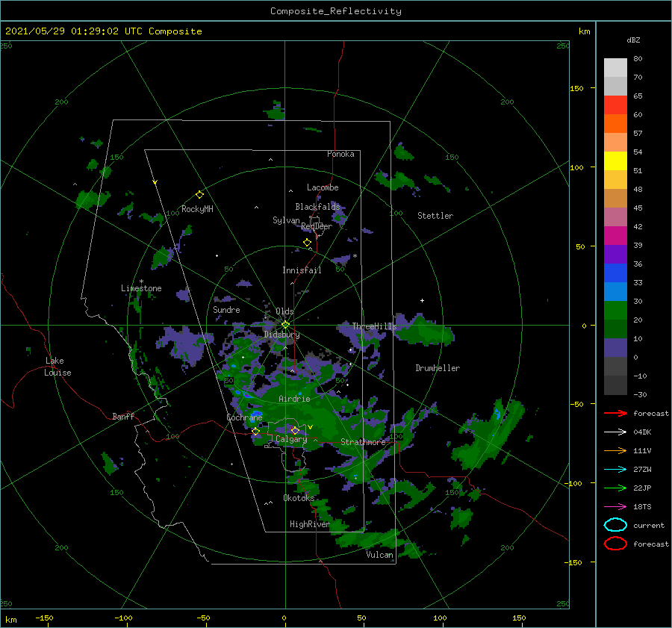The width and height of the screenshot is (672, 628).
Task: Click the 150 tick on right axis
Action: pos(576,88)
